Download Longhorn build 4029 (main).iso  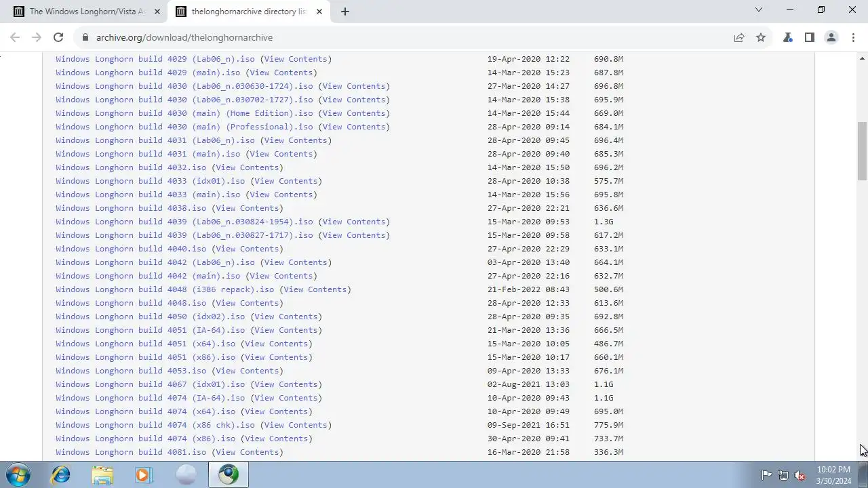pos(148,73)
